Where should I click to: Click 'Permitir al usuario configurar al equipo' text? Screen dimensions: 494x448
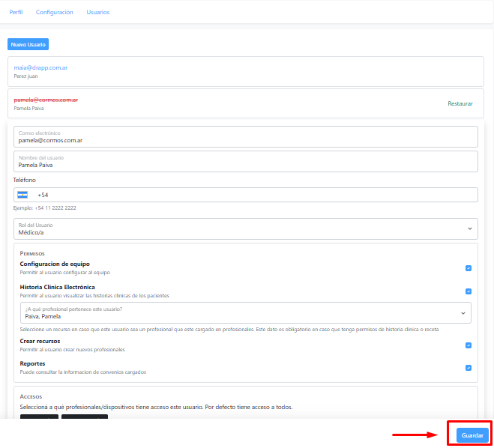(65, 273)
